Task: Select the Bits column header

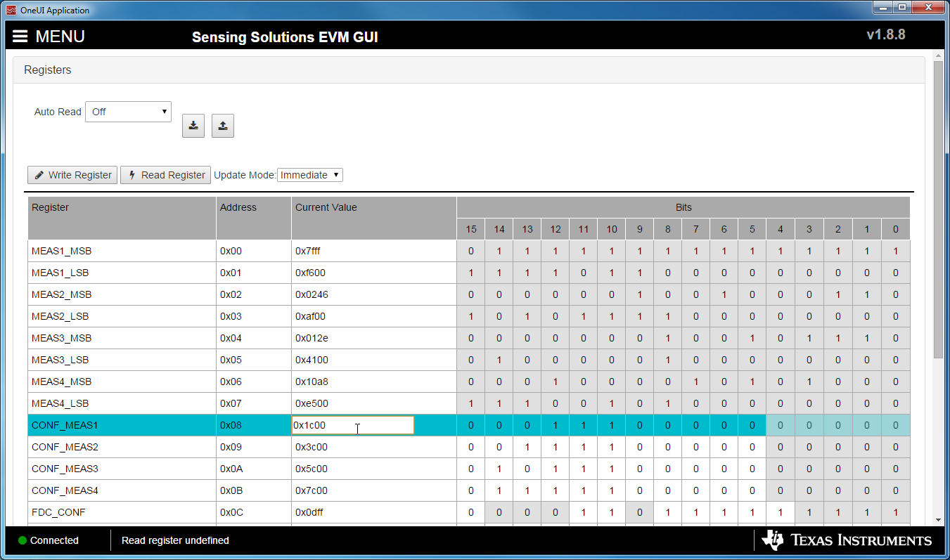Action: pyautogui.click(x=682, y=207)
